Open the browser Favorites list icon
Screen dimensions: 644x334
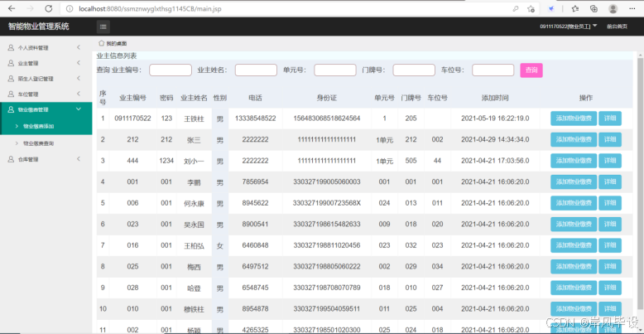click(x=575, y=8)
